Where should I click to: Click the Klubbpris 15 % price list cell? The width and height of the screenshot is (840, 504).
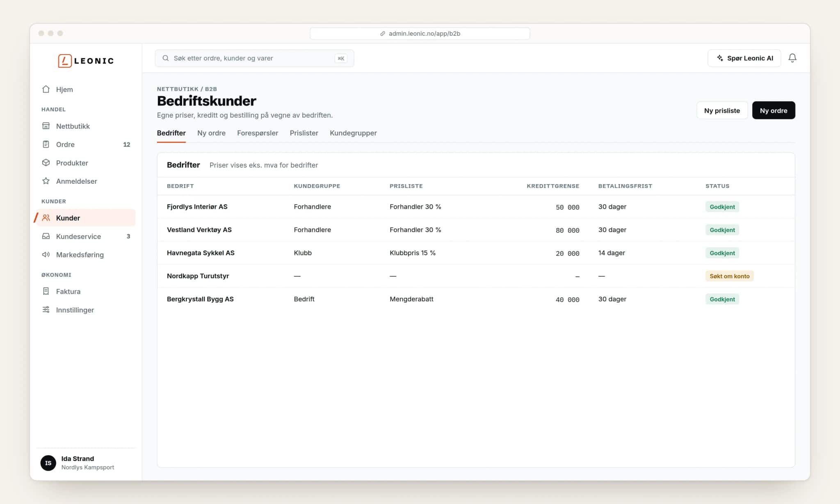(413, 253)
